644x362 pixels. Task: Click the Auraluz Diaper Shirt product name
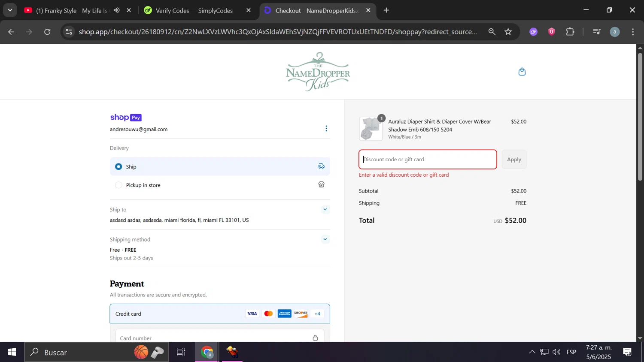[440, 125]
